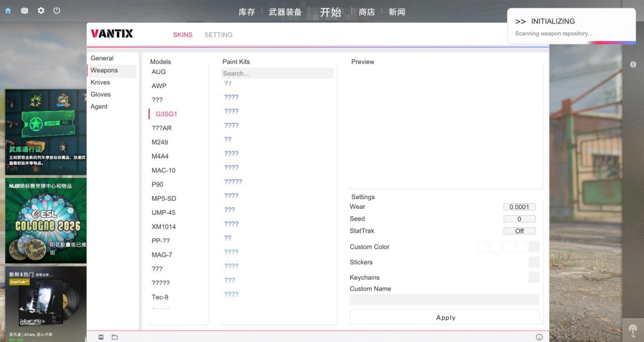Open 商店 store in game menu
This screenshot has width=644, height=342.
click(x=367, y=12)
